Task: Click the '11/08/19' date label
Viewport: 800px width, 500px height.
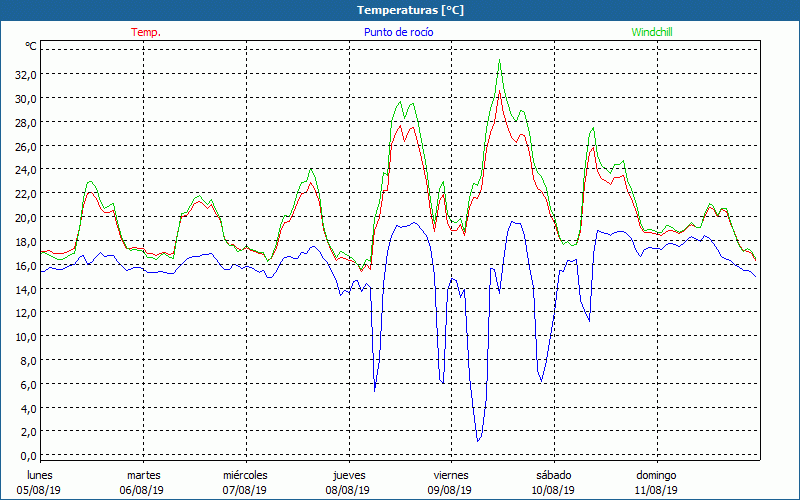Action: [656, 490]
